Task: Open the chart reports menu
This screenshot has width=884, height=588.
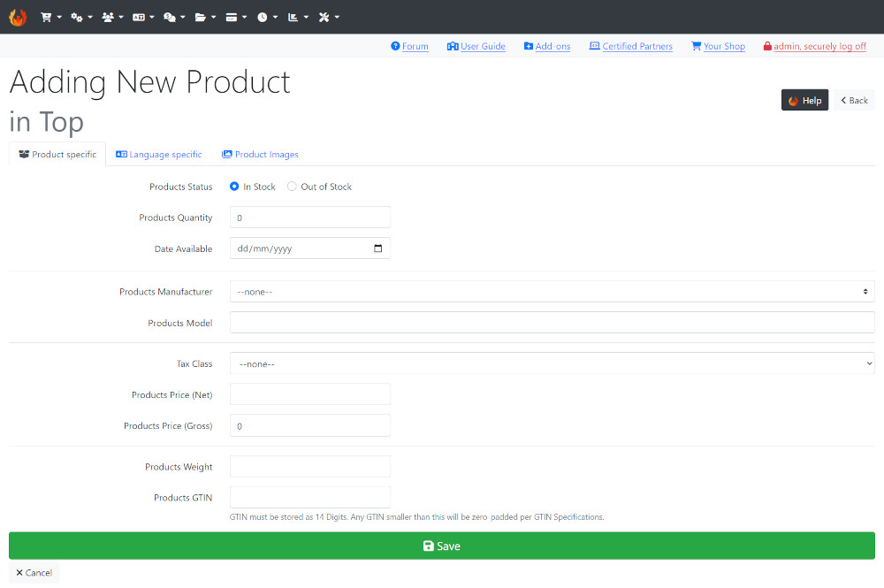Action: 298,18
